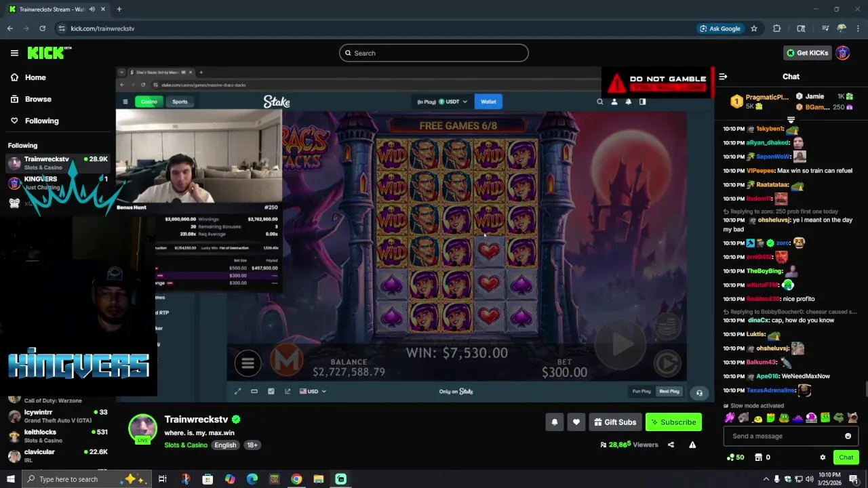868x488 pixels.
Task: Select Trainwreckstv in the Following list
Action: pyautogui.click(x=58, y=163)
